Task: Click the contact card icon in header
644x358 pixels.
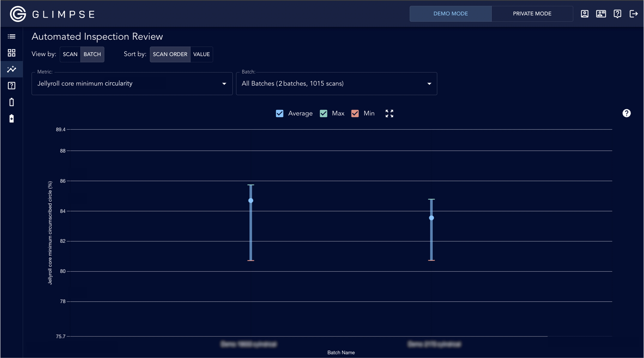Action: 601,14
